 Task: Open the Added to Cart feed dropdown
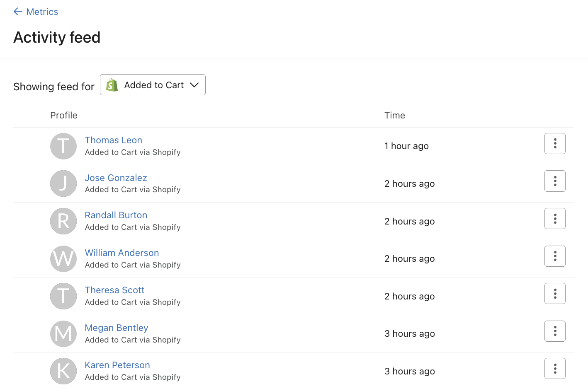point(153,84)
